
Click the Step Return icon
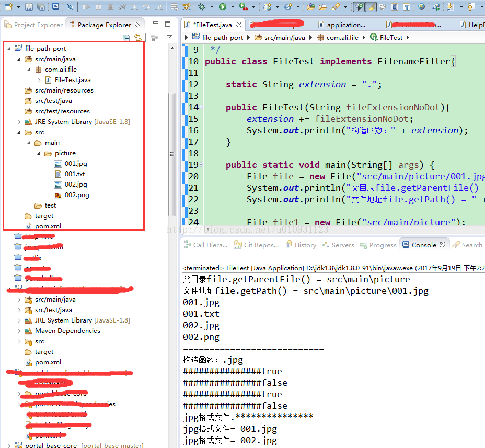(159, 7)
